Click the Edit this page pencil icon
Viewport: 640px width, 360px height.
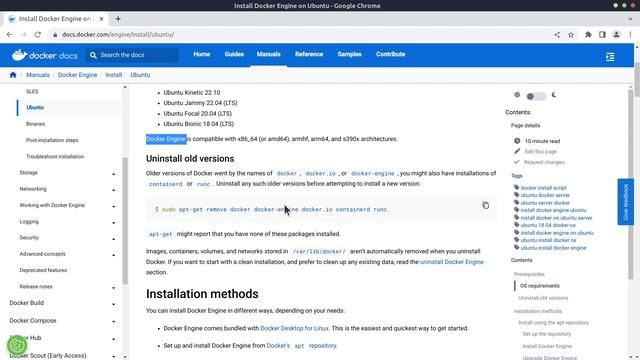[x=517, y=151]
